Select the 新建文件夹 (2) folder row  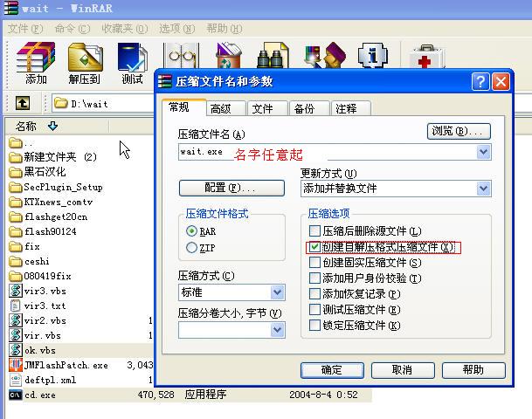(x=53, y=157)
